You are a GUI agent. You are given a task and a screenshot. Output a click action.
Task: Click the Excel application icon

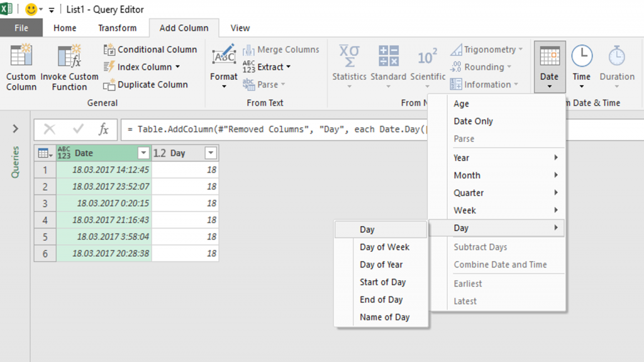pos(6,9)
